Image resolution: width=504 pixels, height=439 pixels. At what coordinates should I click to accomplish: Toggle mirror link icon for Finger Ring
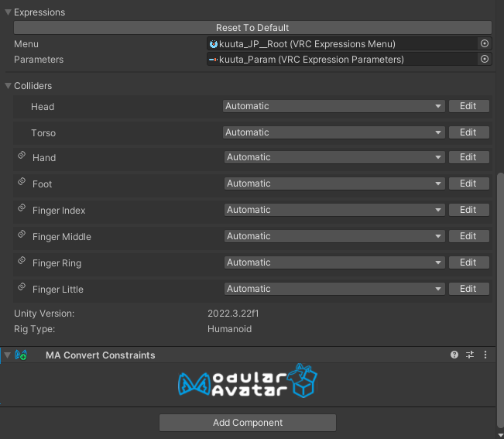click(22, 261)
